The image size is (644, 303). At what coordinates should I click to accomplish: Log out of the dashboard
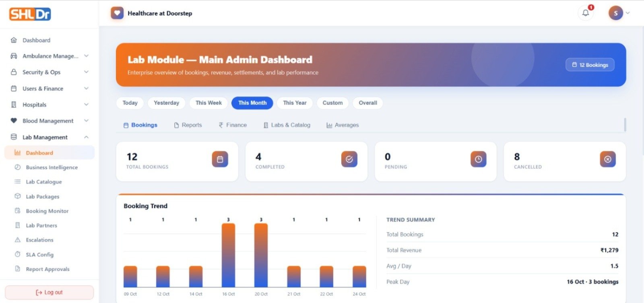click(x=49, y=293)
